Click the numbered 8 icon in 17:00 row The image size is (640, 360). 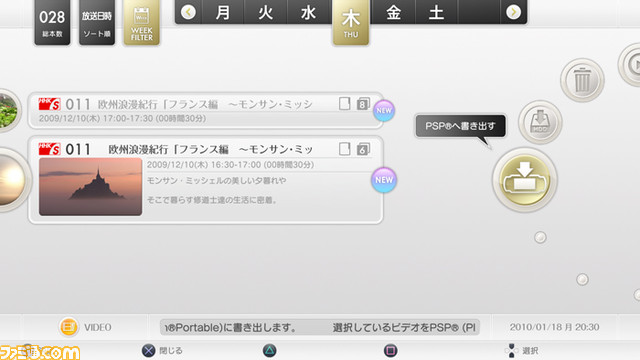[363, 104]
